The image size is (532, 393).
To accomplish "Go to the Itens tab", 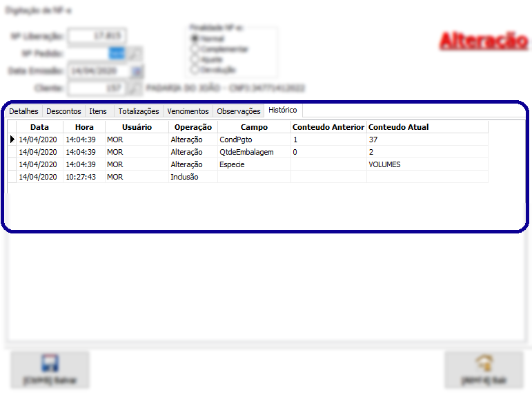I will point(98,111).
